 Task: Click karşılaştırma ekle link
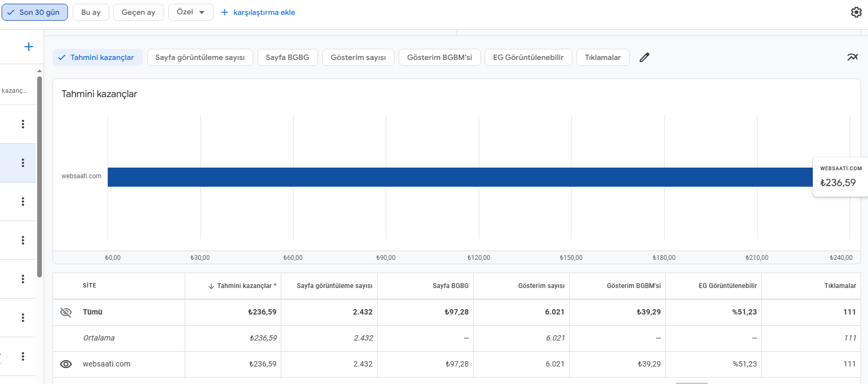(258, 12)
